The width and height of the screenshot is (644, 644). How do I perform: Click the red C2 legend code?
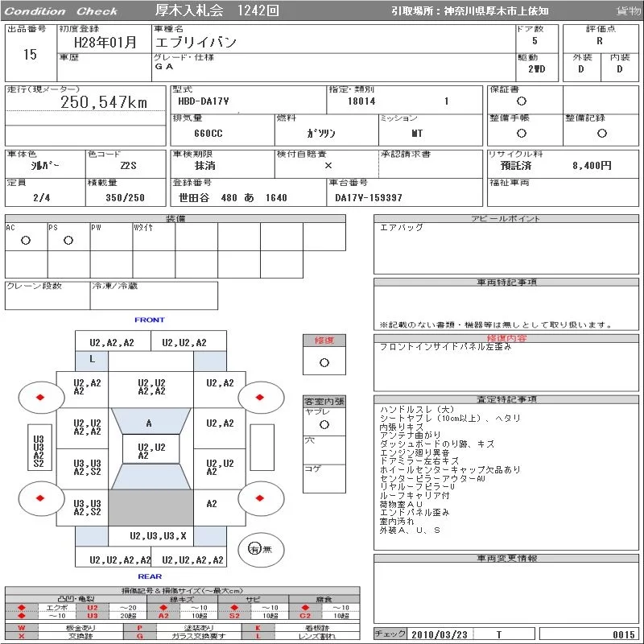point(305,616)
